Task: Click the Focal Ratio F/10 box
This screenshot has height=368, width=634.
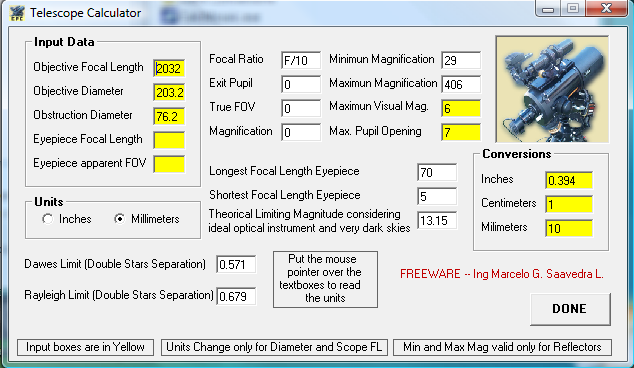Action: pos(301,60)
